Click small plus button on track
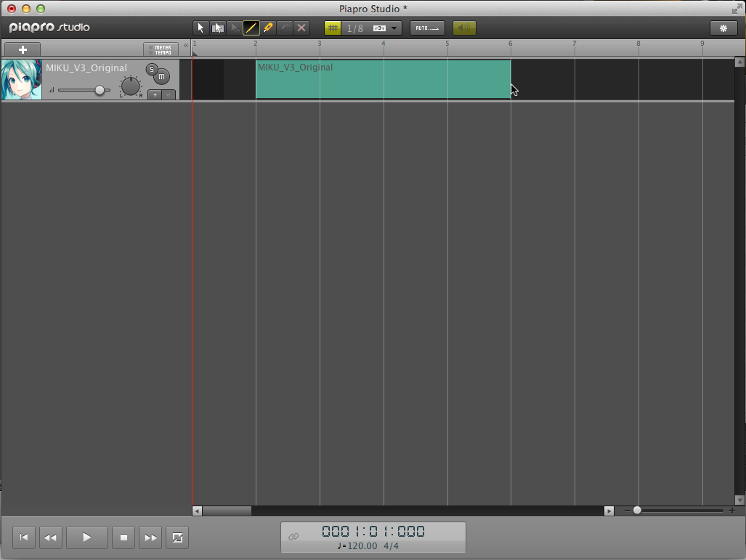The height and width of the screenshot is (560, 746). pos(155,94)
